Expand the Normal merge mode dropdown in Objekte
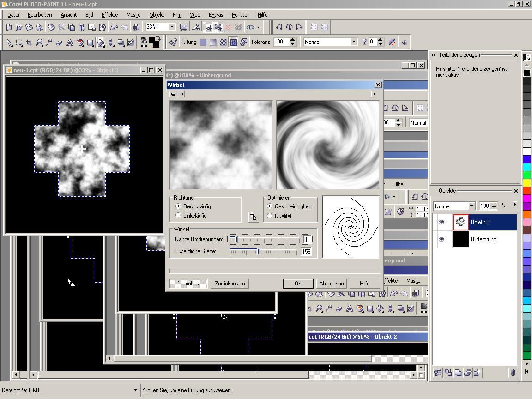The height and width of the screenshot is (399, 532). [x=472, y=206]
